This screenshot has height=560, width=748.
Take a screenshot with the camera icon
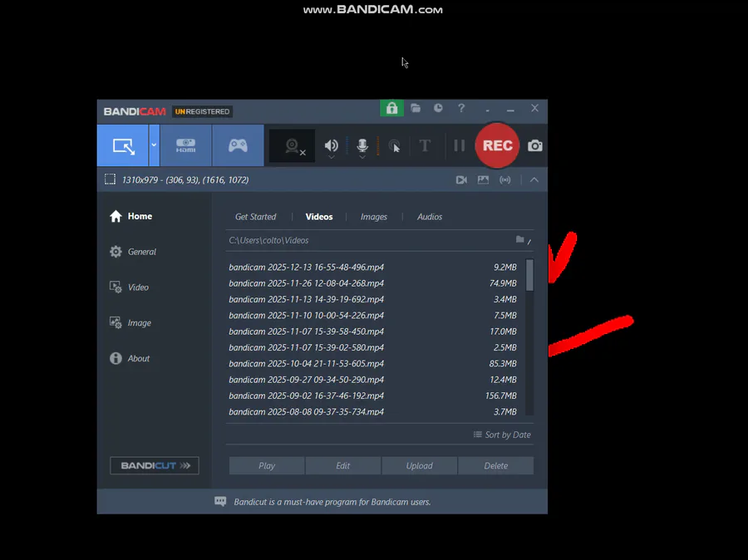[534, 145]
